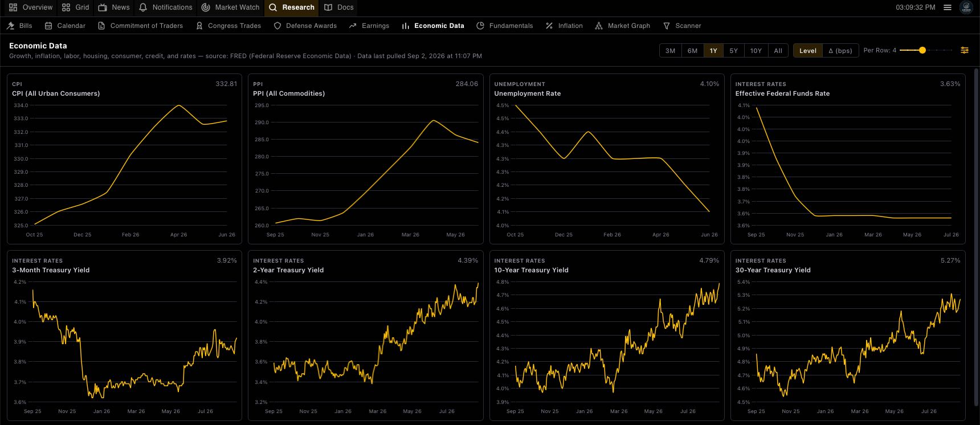Select the 5Y time range
The width and height of the screenshot is (980, 425).
click(x=734, y=51)
